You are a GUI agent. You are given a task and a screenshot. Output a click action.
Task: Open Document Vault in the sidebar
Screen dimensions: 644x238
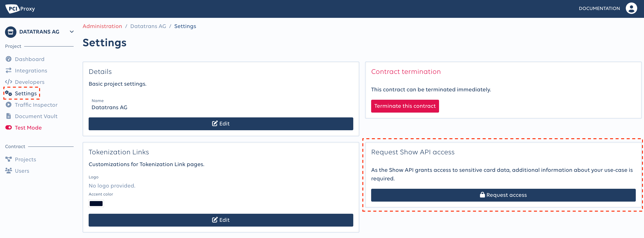tap(36, 116)
